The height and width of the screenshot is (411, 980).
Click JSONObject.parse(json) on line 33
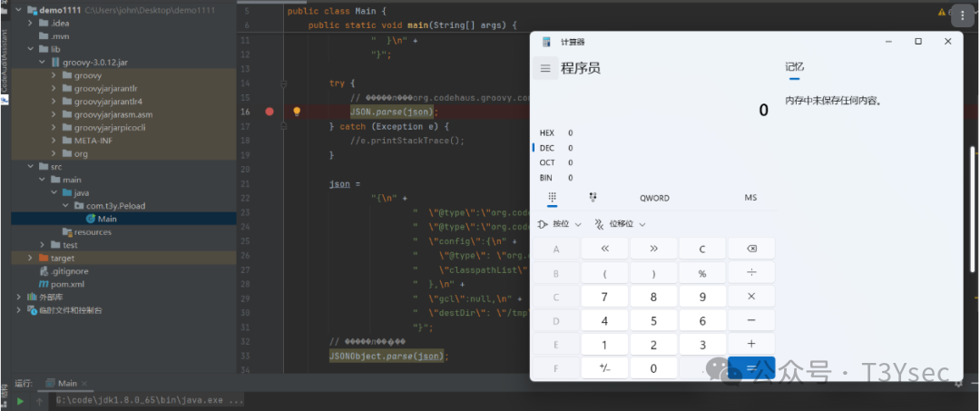pyautogui.click(x=387, y=356)
